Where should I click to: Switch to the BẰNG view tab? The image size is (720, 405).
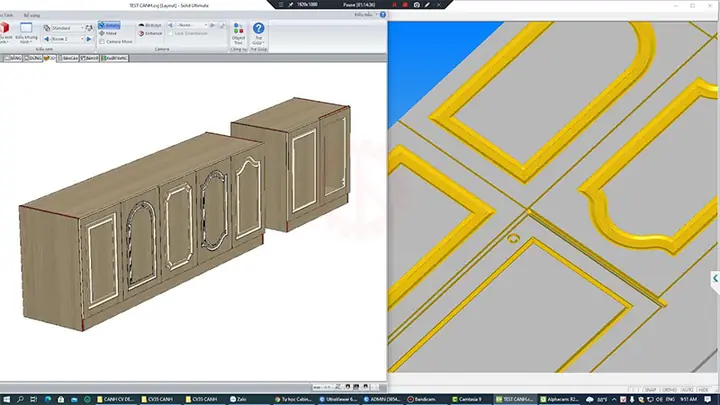(x=13, y=58)
